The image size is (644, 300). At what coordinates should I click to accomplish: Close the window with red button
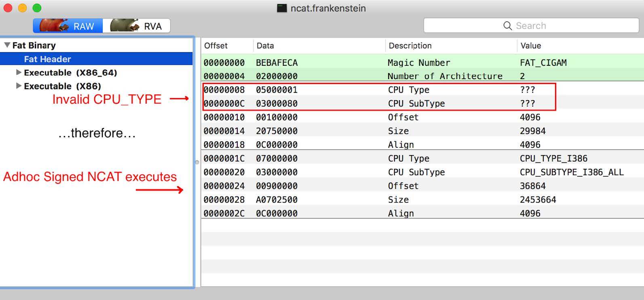[x=8, y=8]
